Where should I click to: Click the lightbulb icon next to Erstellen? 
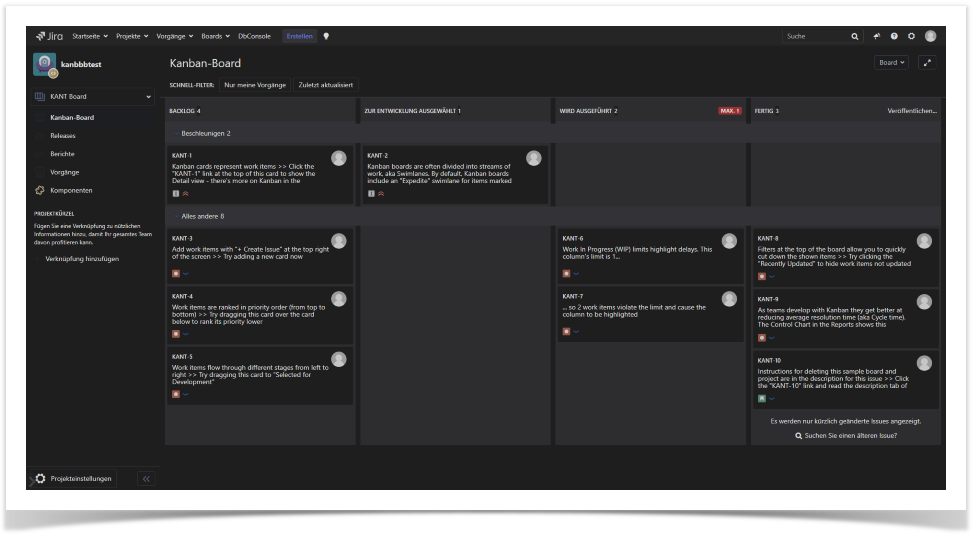click(326, 36)
